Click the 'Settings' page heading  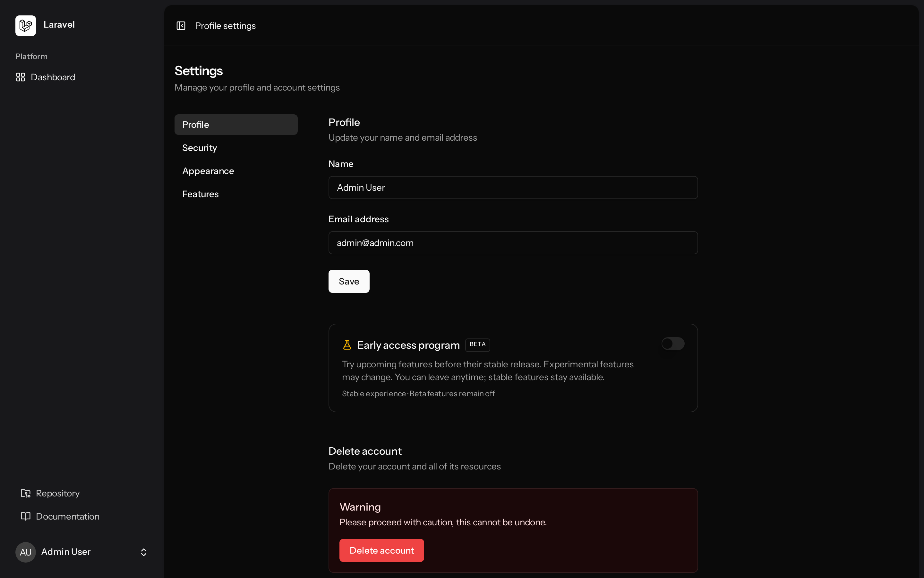click(x=199, y=71)
